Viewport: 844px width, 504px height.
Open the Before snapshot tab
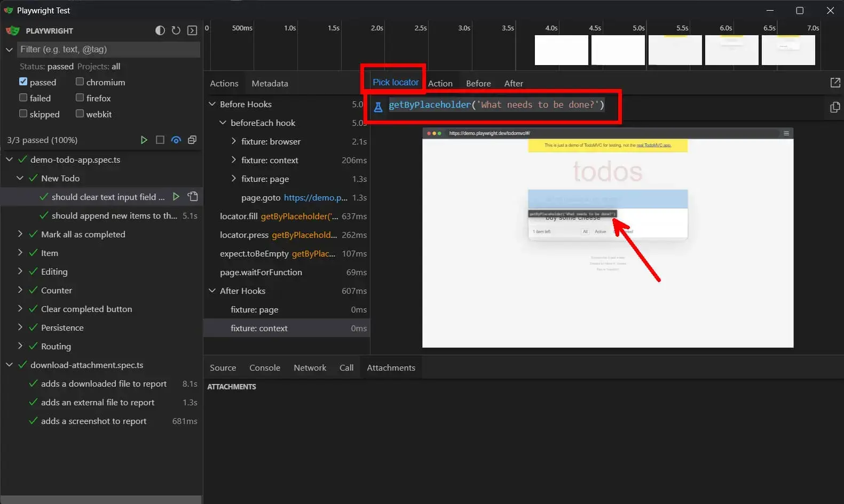pyautogui.click(x=478, y=83)
